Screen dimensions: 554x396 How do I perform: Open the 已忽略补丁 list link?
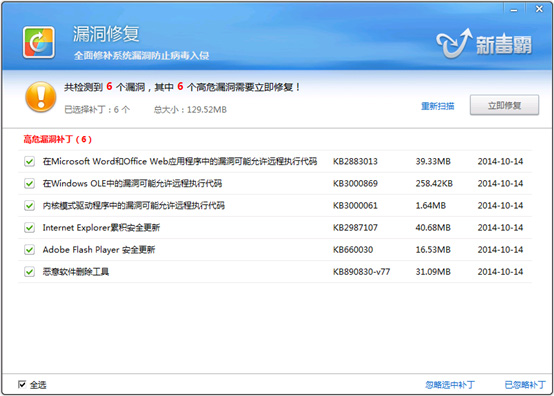point(525,385)
